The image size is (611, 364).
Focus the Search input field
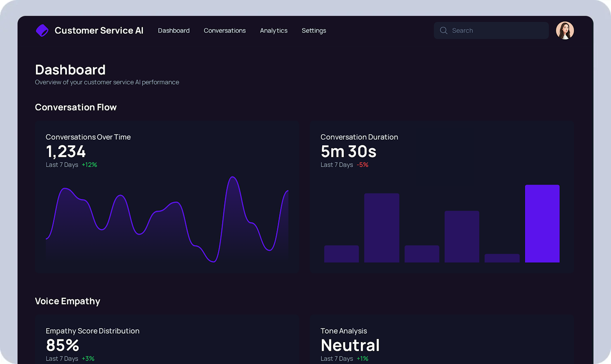pyautogui.click(x=497, y=31)
